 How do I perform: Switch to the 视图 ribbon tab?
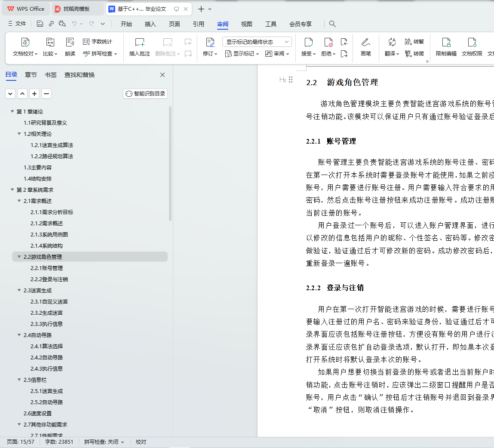(246, 24)
